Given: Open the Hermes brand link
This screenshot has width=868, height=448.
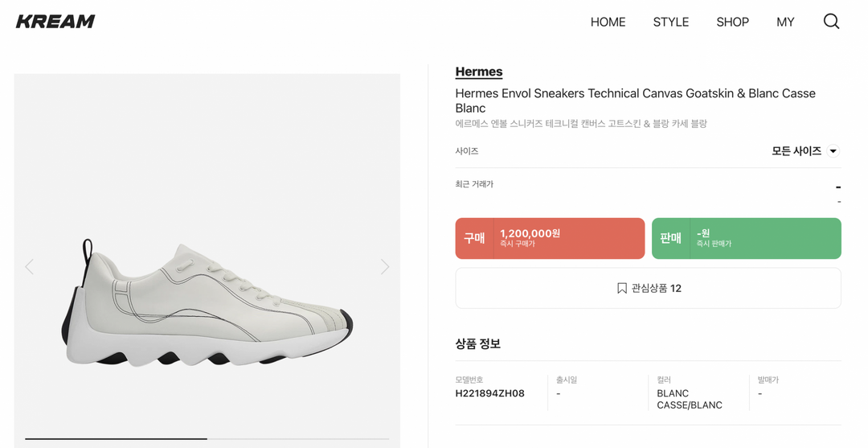Looking at the screenshot, I should (478, 72).
